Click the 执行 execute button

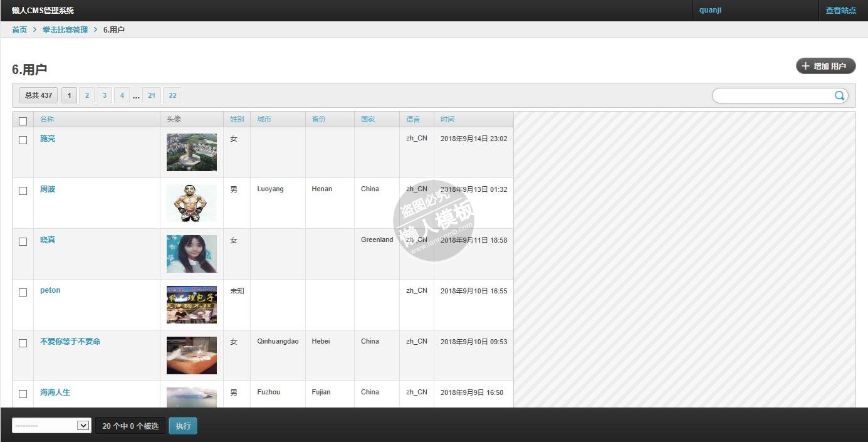183,426
